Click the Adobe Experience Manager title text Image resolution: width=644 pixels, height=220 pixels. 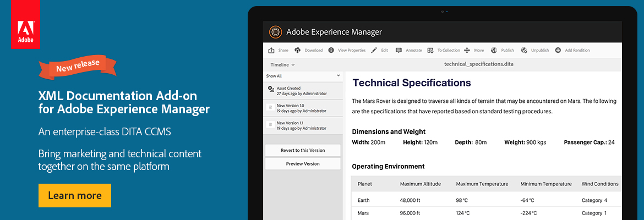tap(334, 31)
